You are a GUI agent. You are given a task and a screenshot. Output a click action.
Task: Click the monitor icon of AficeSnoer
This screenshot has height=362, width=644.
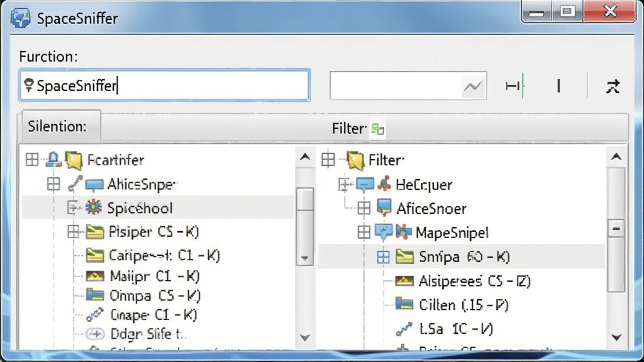[384, 207]
